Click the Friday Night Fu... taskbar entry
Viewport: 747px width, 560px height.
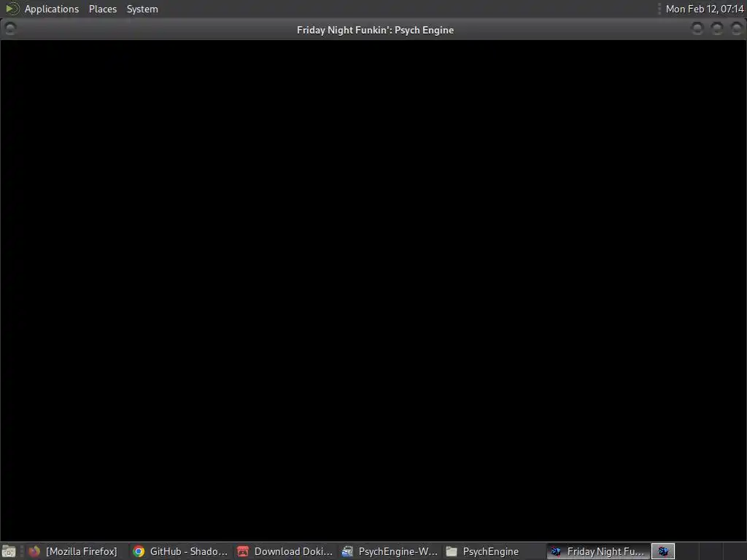tap(598, 551)
